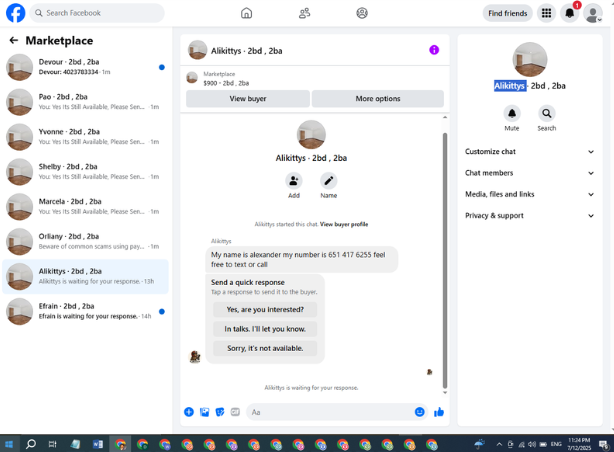Choose a GIF from the composer

[x=235, y=412]
